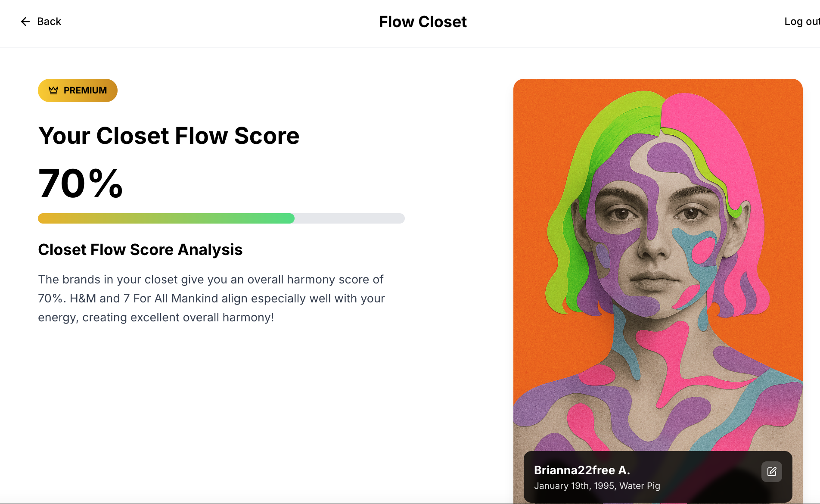Select the "Your Closet Flow Score" heading
Image resolution: width=820 pixels, height=504 pixels.
pos(168,136)
